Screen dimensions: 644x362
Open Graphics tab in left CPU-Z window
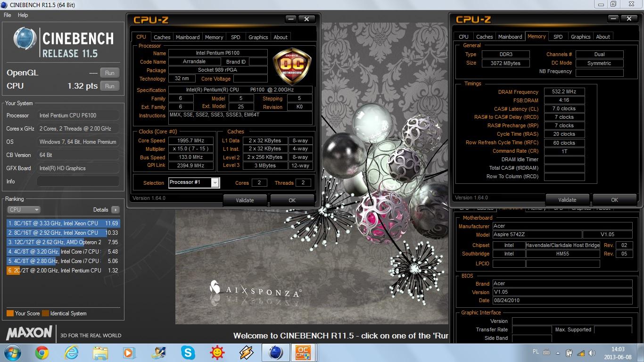pos(258,37)
